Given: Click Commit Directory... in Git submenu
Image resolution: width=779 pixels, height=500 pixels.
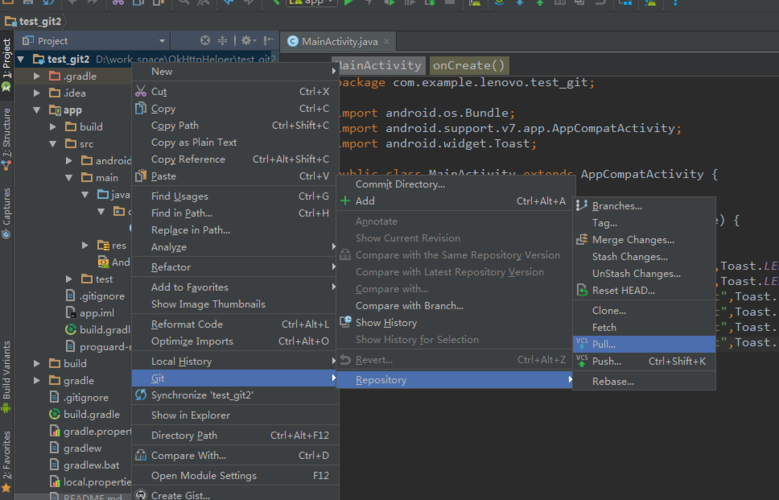Looking at the screenshot, I should click(x=455, y=184).
